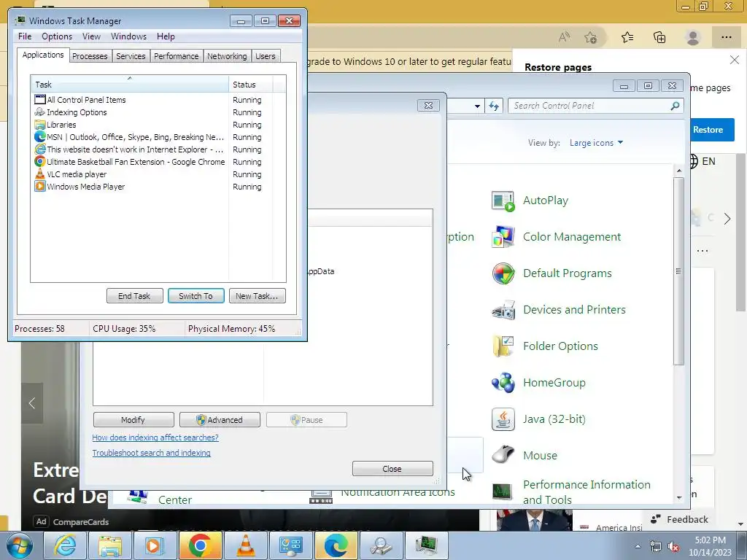
Task: Click Task column header to sort
Action: tap(130, 84)
